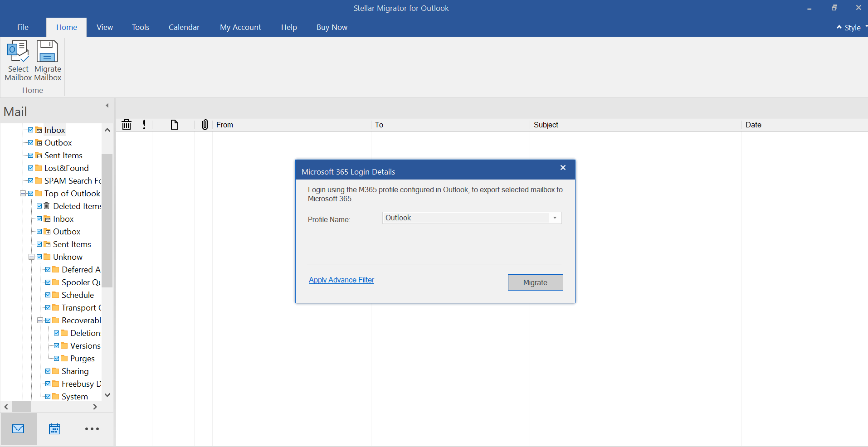Click the item type document column icon
This screenshot has width=868, height=447.
click(174, 125)
